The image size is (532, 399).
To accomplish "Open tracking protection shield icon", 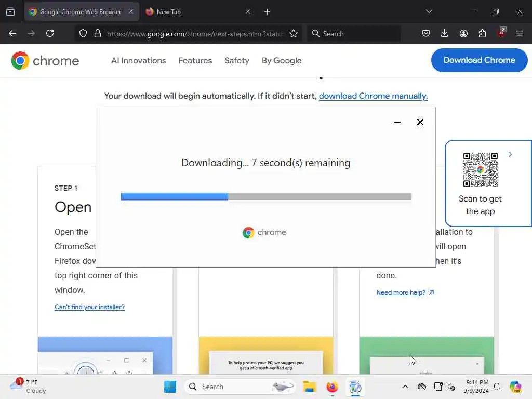I will click(x=83, y=34).
